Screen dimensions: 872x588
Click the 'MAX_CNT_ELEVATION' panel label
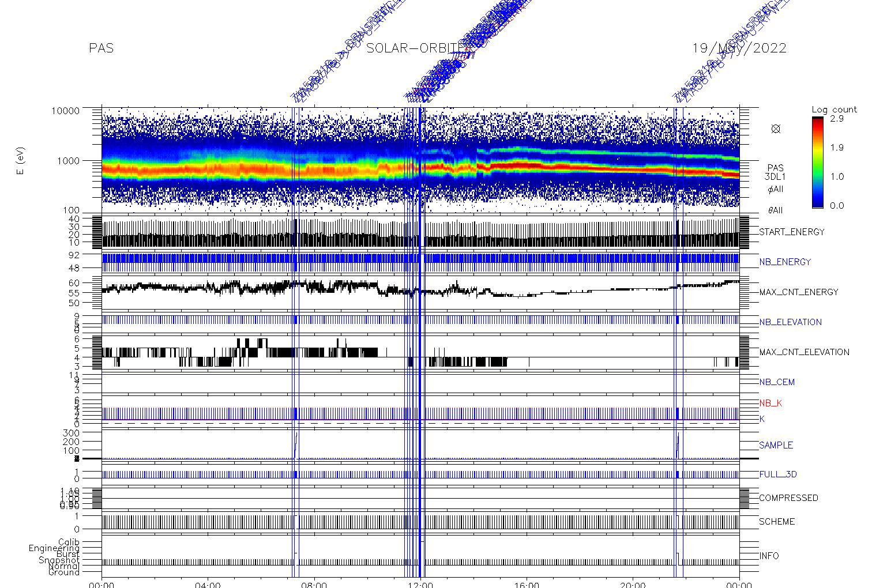(x=804, y=352)
